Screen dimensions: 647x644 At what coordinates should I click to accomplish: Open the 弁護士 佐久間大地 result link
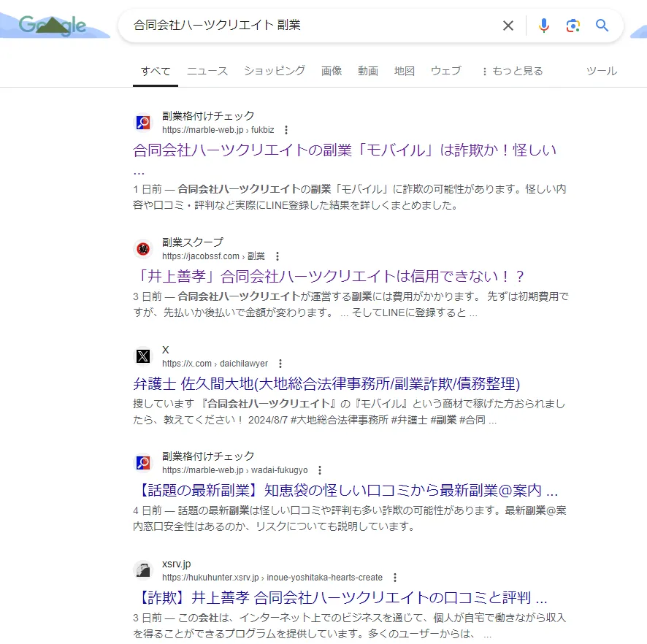click(326, 384)
